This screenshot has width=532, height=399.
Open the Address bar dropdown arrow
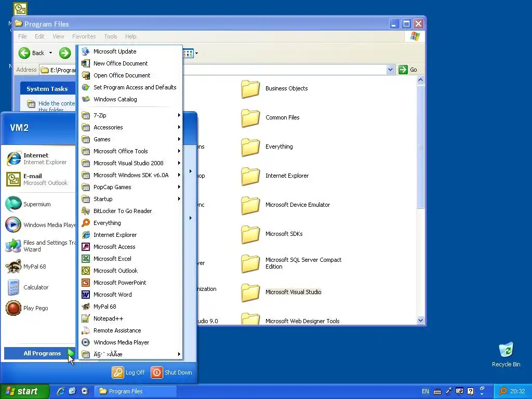(390, 70)
